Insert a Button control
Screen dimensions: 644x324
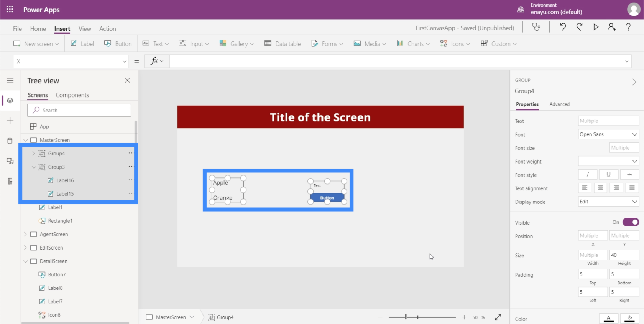(x=118, y=44)
